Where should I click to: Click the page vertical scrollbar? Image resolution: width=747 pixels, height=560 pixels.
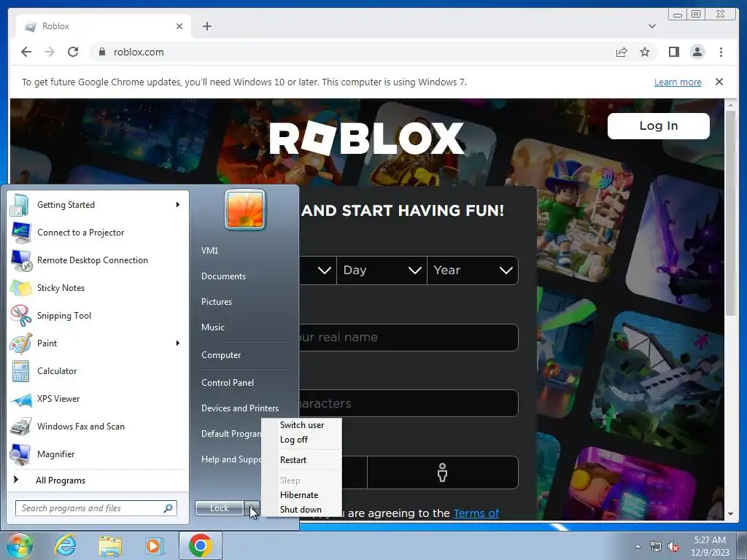tap(730, 212)
